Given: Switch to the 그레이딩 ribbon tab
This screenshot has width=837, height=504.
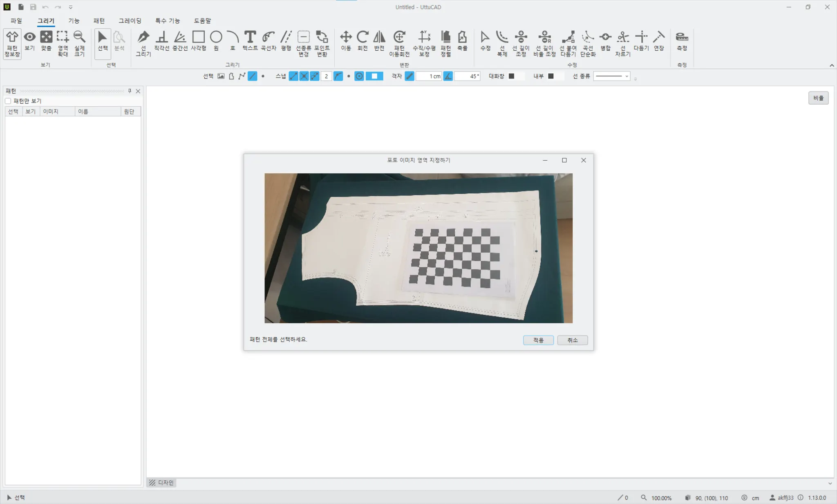Looking at the screenshot, I should pos(130,21).
